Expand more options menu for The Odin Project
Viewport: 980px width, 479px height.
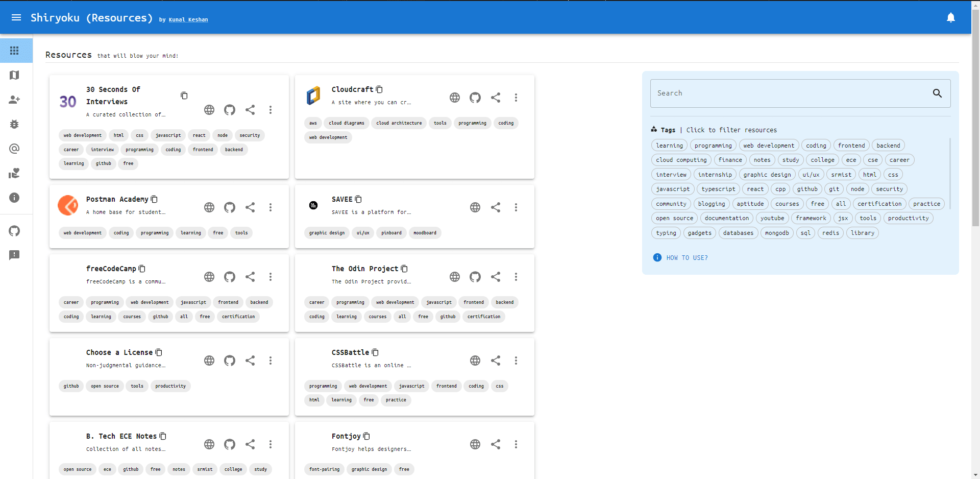coord(516,277)
